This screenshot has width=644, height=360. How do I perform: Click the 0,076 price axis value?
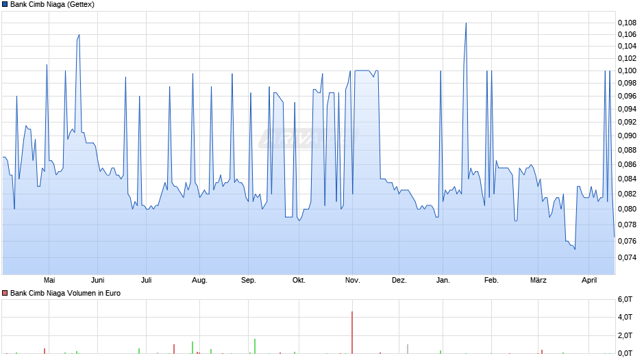(627, 241)
